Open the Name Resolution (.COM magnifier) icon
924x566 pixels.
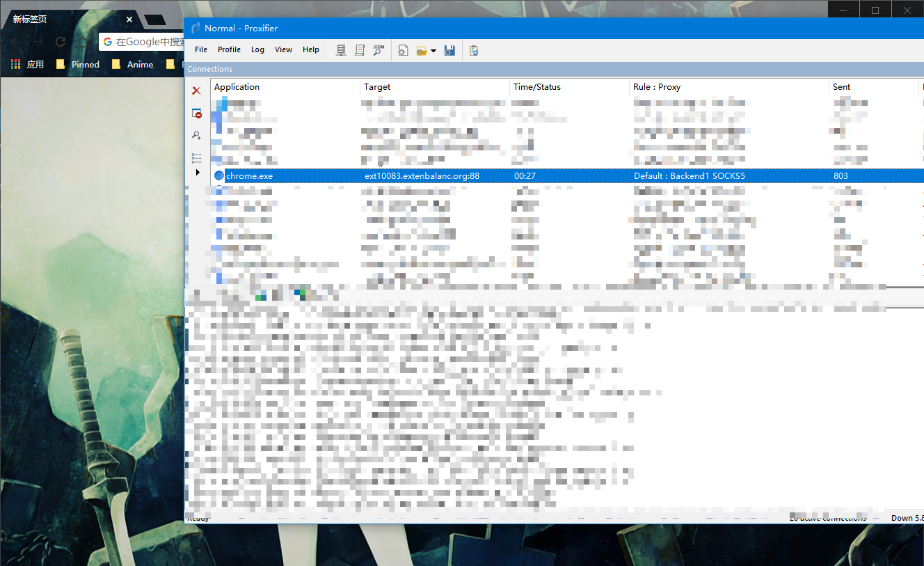pyautogui.click(x=378, y=49)
